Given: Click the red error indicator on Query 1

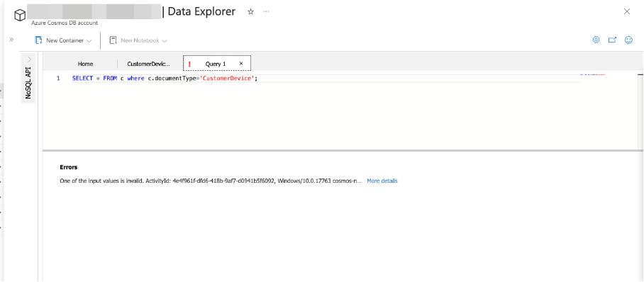Looking at the screenshot, I should click(x=189, y=64).
